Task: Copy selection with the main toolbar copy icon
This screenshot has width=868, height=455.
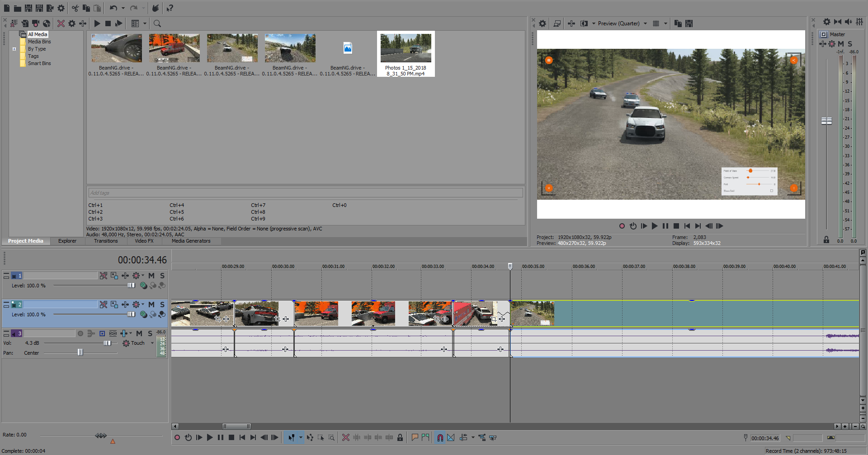Action: (86, 8)
